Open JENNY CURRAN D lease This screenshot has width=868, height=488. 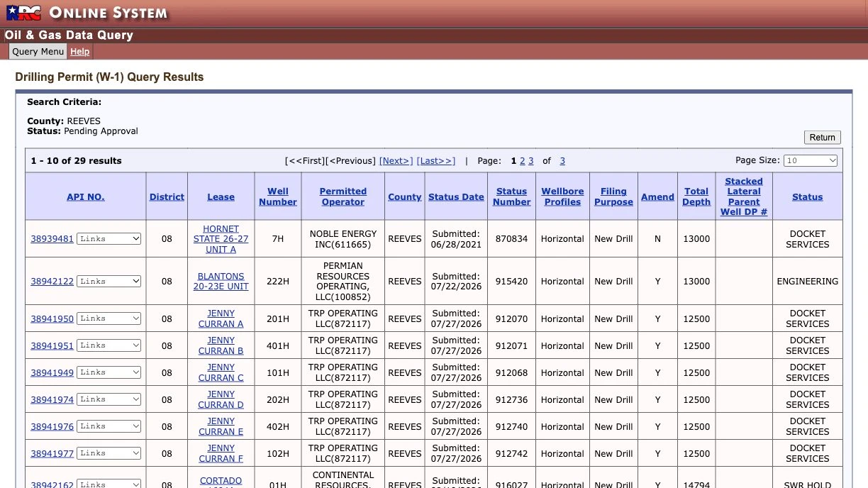pos(221,399)
